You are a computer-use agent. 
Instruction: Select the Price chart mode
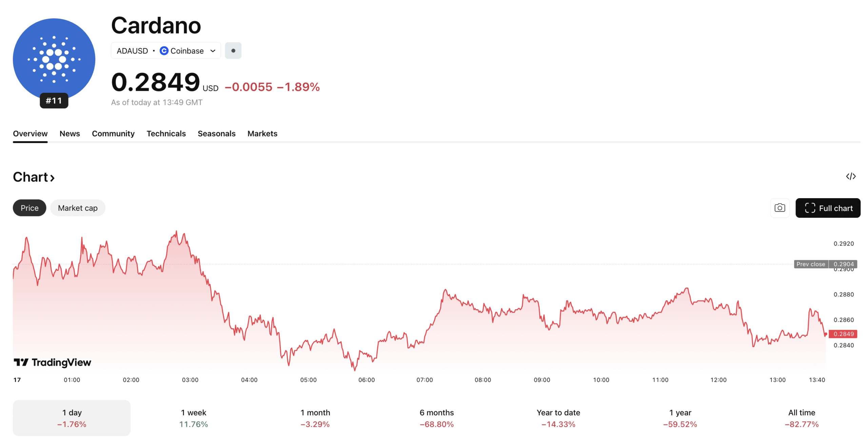29,208
